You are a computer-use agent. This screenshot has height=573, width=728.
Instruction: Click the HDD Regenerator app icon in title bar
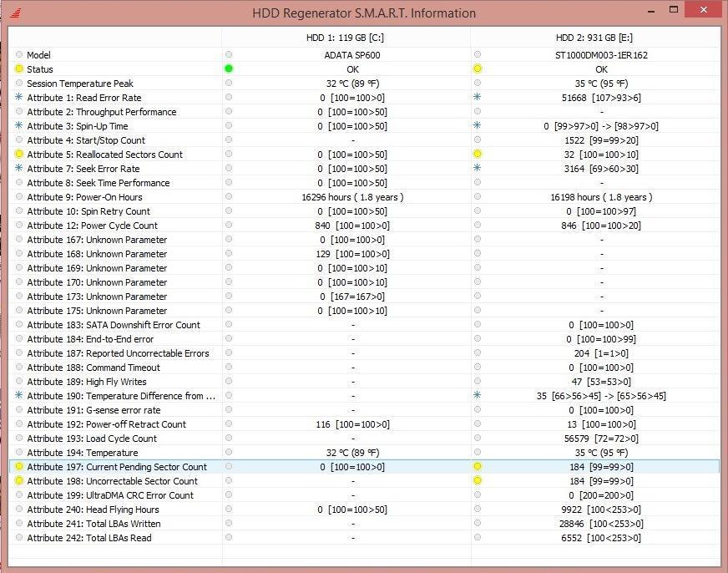coord(17,13)
